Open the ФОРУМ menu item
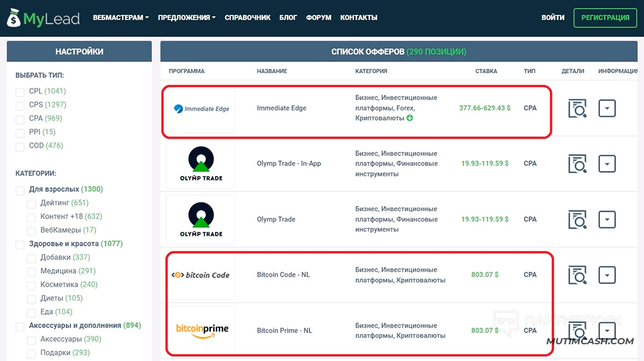The height and width of the screenshot is (361, 644). [x=319, y=17]
